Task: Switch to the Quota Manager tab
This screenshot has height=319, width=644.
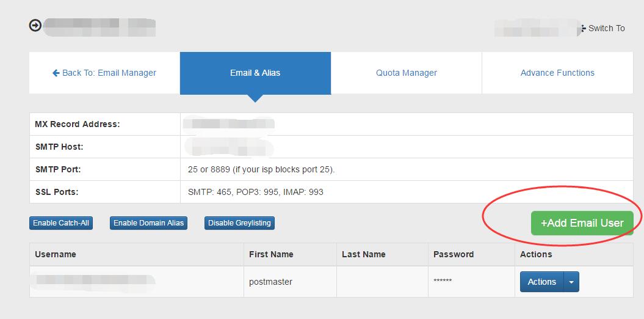Action: [x=407, y=73]
